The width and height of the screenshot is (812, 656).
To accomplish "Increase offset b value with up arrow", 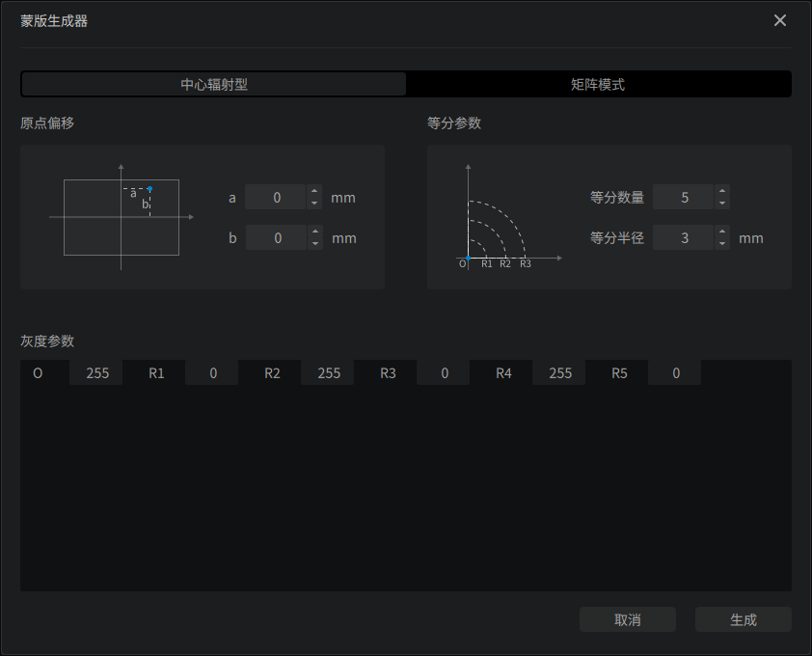I will [x=315, y=232].
